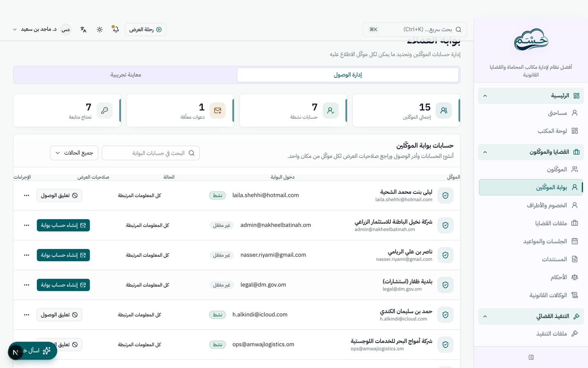The image size is (588, 368).
Task: Click email ops@amwajlogistics.om in portal column
Action: (263, 344)
